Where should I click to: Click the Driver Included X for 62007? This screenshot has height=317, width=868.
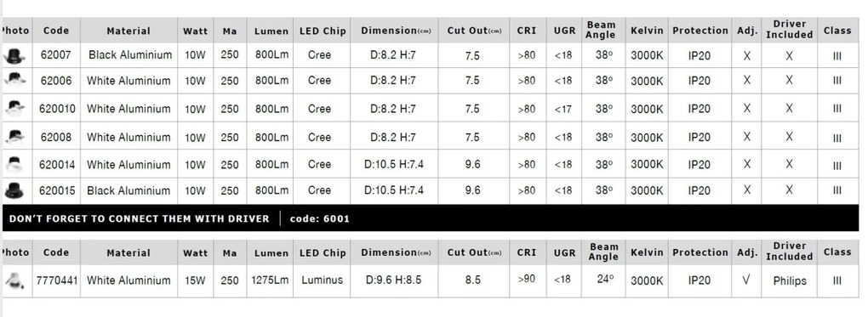click(790, 56)
